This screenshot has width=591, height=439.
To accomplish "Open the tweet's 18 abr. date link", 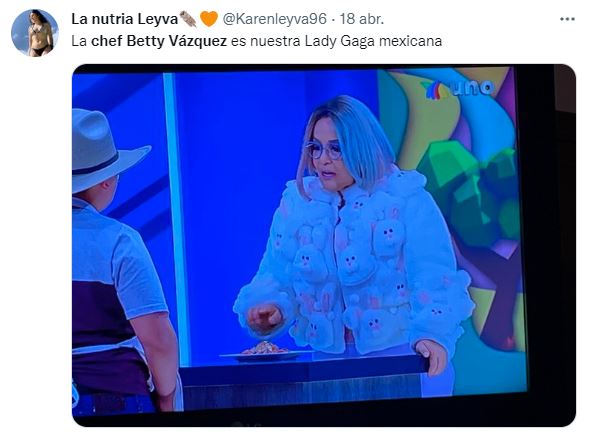I will (362, 19).
